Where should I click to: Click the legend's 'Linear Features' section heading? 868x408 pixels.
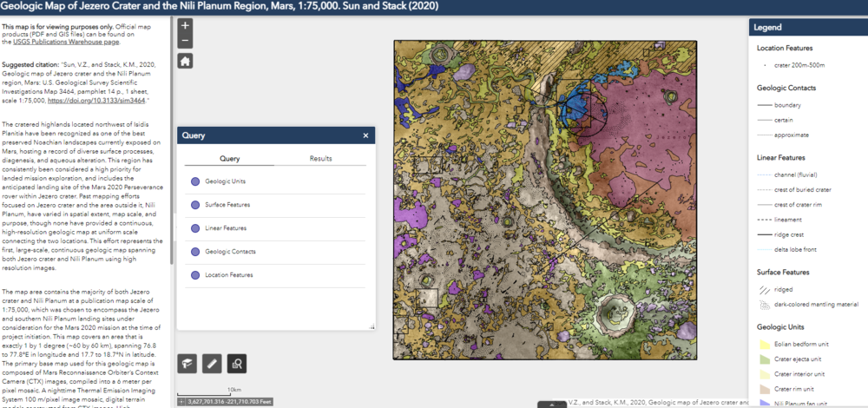780,158
